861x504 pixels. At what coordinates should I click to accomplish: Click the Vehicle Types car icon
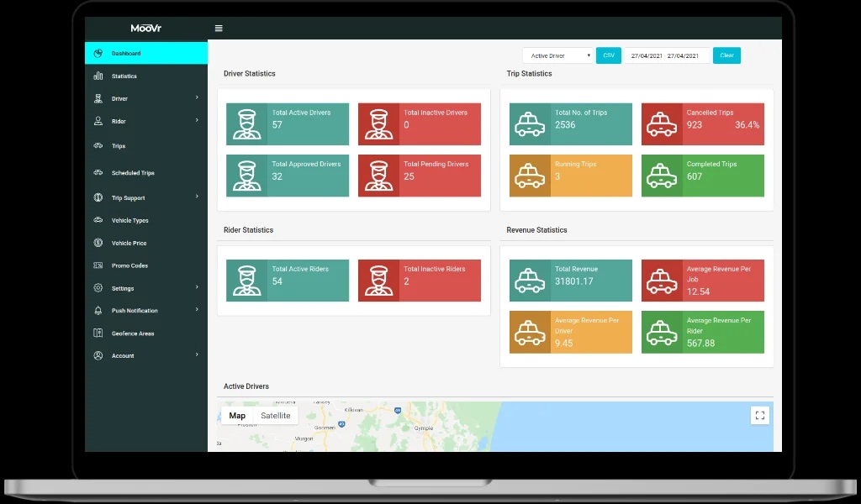point(98,220)
